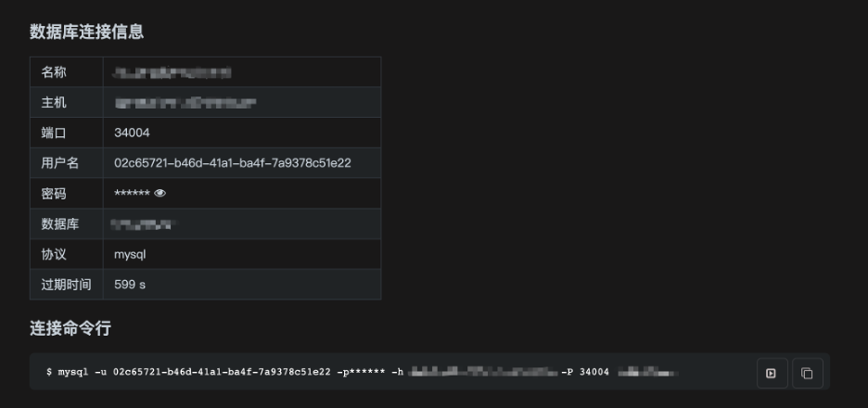Copy the connection command to clipboard
The width and height of the screenshot is (868, 408).
(807, 373)
